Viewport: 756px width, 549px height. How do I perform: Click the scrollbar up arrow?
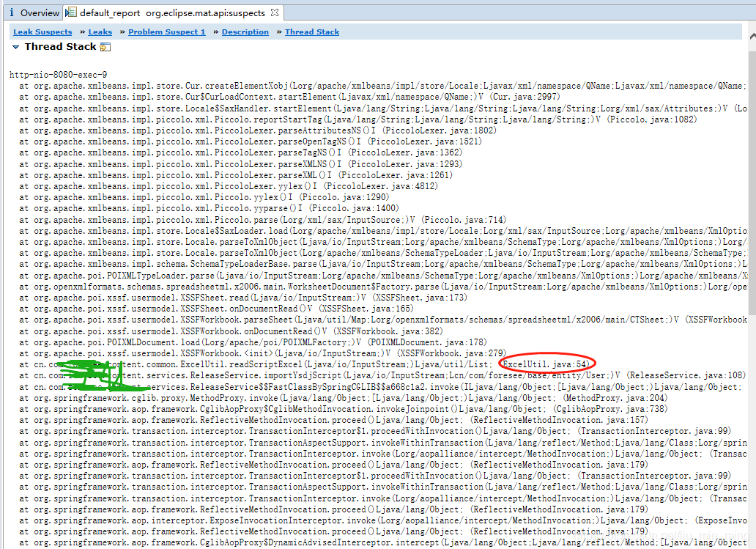click(752, 36)
